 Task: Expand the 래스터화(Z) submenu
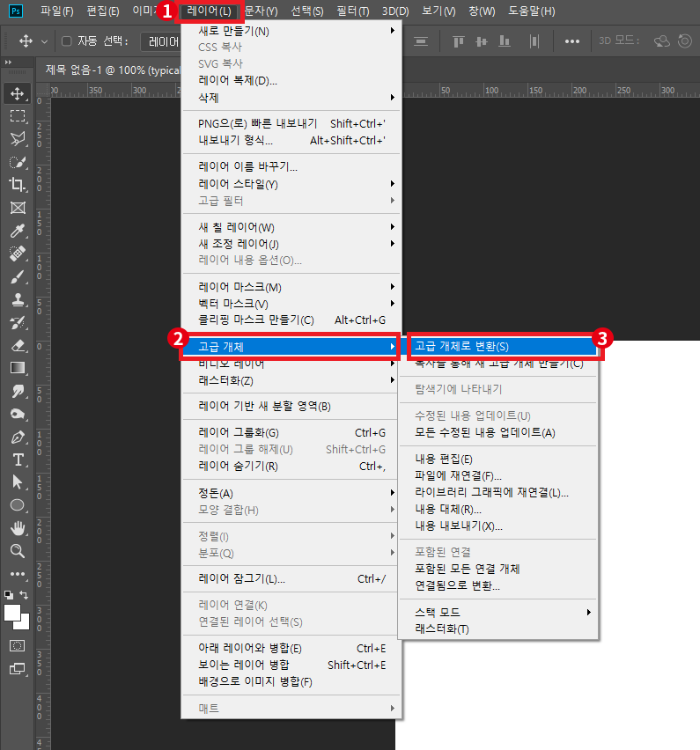[x=291, y=380]
